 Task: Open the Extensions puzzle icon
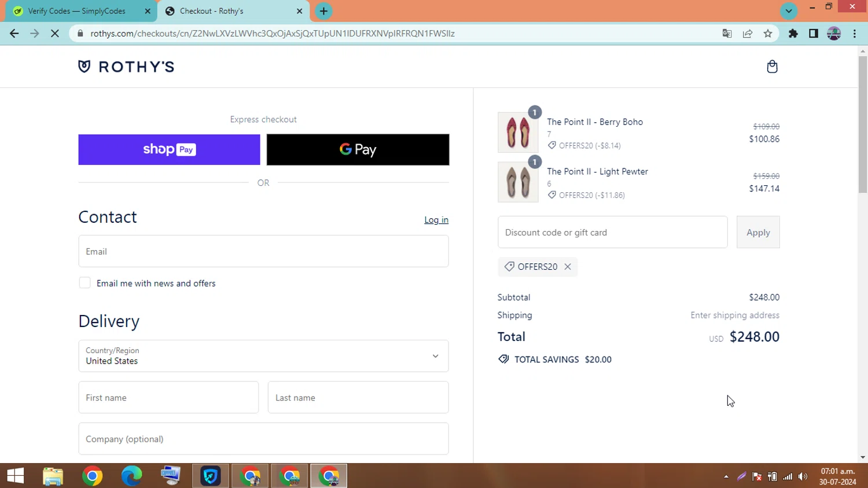click(x=793, y=34)
